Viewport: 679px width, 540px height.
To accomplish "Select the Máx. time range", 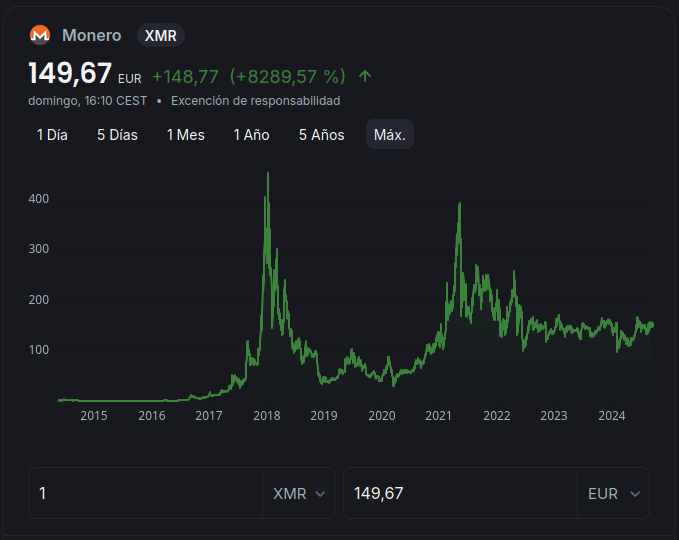I will 389,135.
